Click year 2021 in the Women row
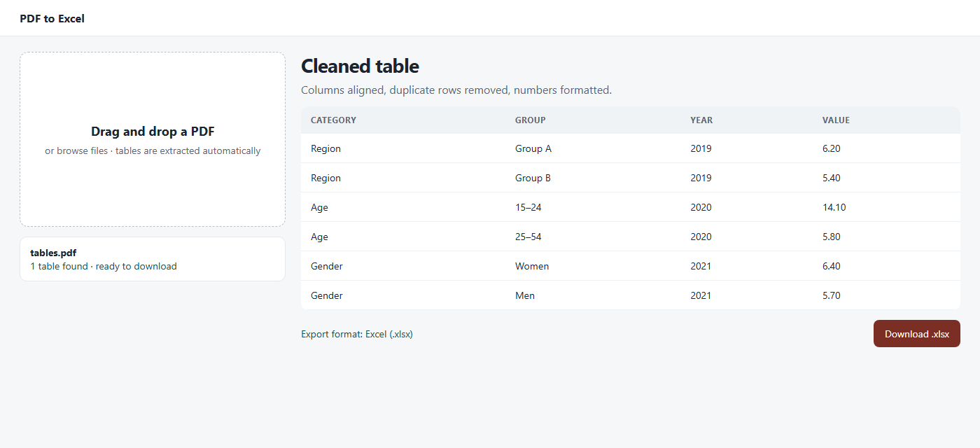The image size is (980, 448). click(x=701, y=266)
